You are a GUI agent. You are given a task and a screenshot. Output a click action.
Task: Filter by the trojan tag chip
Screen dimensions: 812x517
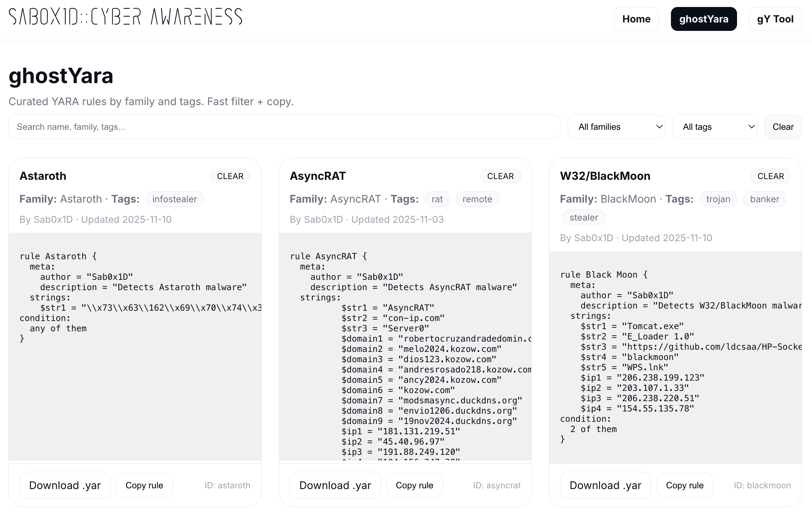[x=718, y=199]
